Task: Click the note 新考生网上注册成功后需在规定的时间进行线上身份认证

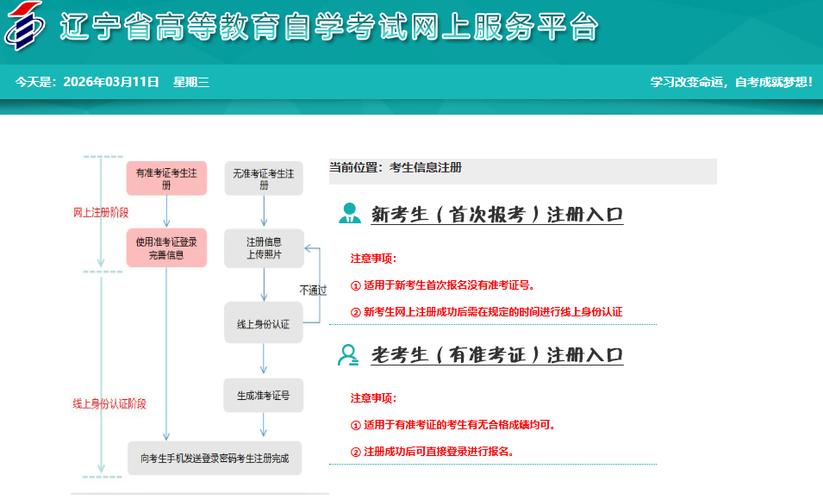Action: [x=486, y=312]
